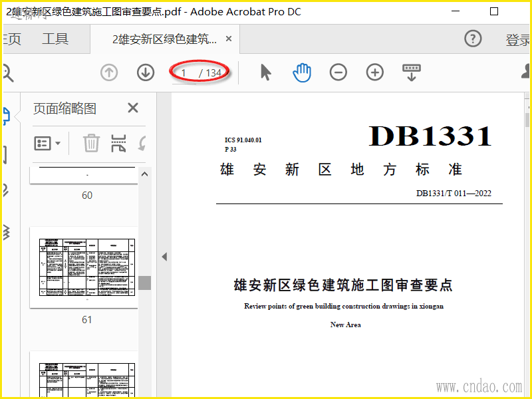Screen dimensions: 532x399
Task: Click the page number input field
Action: click(x=184, y=73)
